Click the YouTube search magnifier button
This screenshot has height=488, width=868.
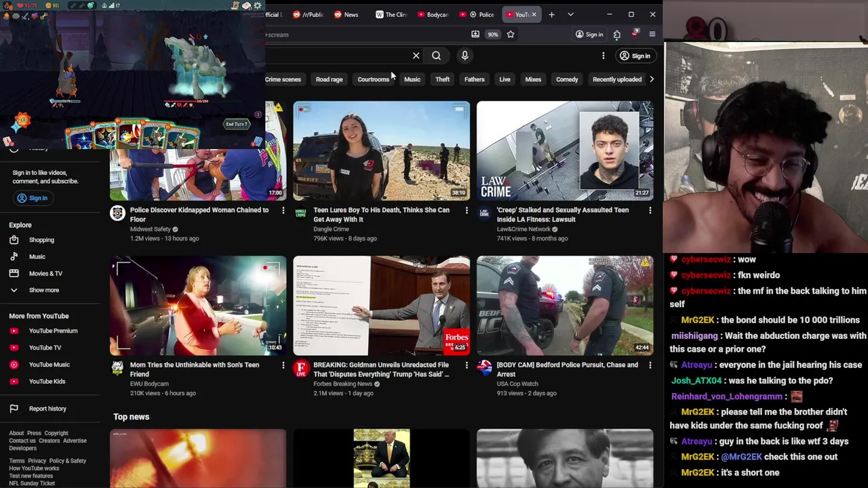[x=436, y=56]
